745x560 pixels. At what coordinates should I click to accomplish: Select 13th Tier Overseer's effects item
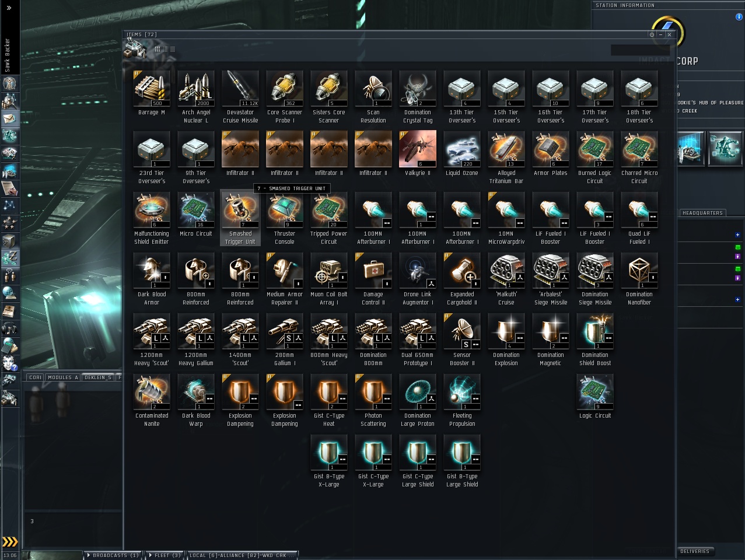coord(462,89)
